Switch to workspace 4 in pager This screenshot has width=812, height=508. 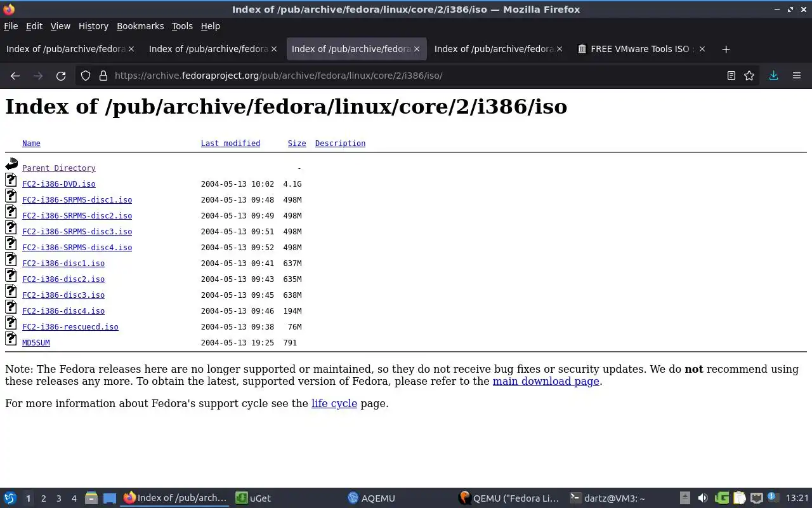(74, 498)
